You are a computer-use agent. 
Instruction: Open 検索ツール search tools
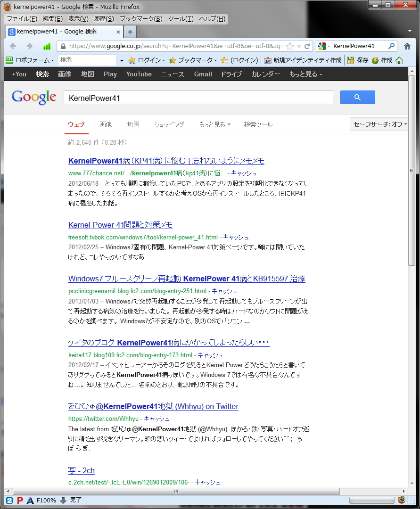click(258, 124)
